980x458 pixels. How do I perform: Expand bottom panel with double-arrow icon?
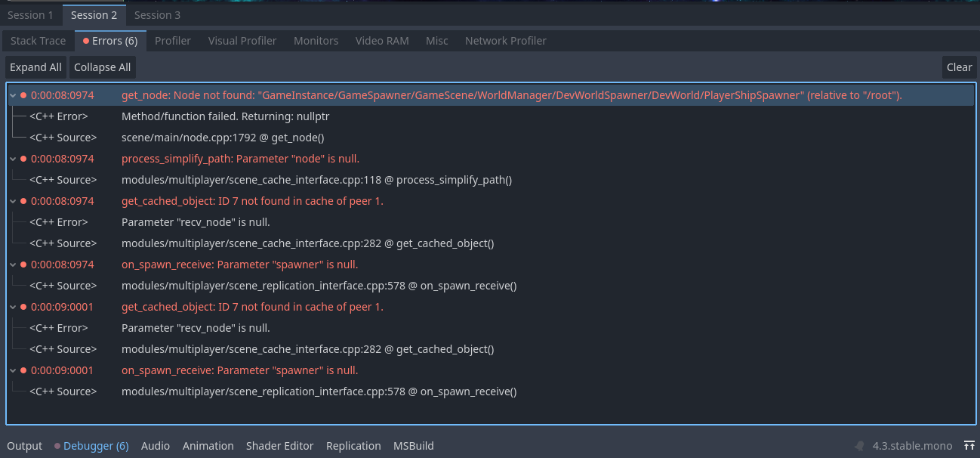click(969, 446)
